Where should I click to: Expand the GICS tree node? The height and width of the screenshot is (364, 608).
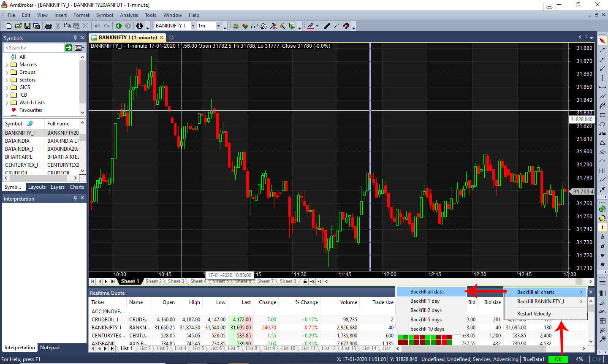coord(7,88)
